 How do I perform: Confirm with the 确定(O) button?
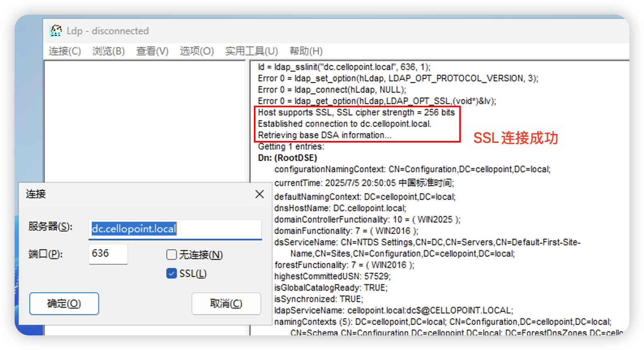[64, 304]
